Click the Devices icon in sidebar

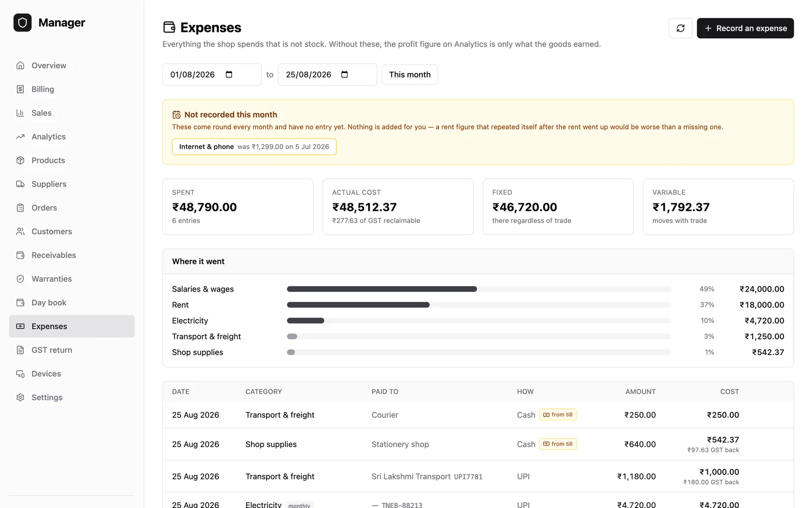20,374
